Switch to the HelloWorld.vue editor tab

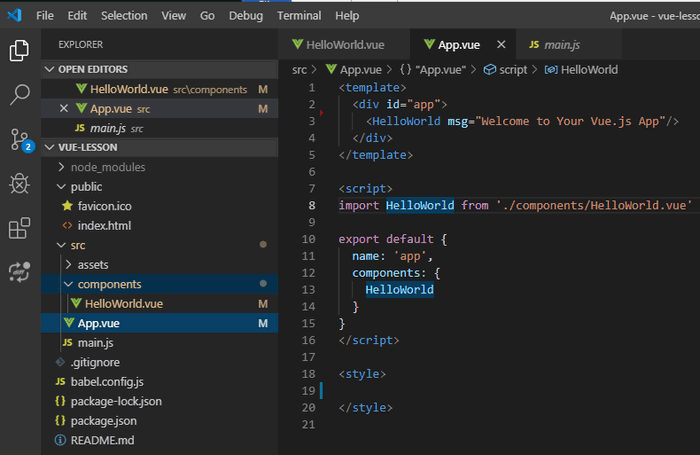[x=344, y=45]
